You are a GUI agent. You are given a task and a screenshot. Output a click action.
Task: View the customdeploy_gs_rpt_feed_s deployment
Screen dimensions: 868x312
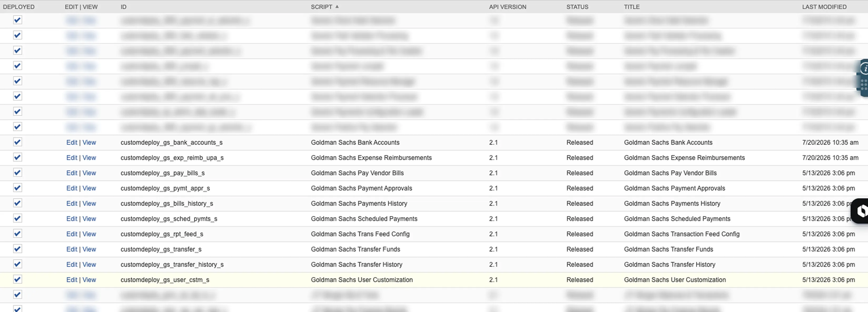89,234
